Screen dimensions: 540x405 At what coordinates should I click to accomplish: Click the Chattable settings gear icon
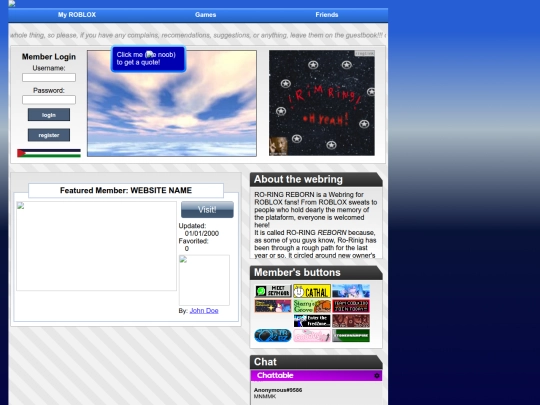[x=377, y=375]
